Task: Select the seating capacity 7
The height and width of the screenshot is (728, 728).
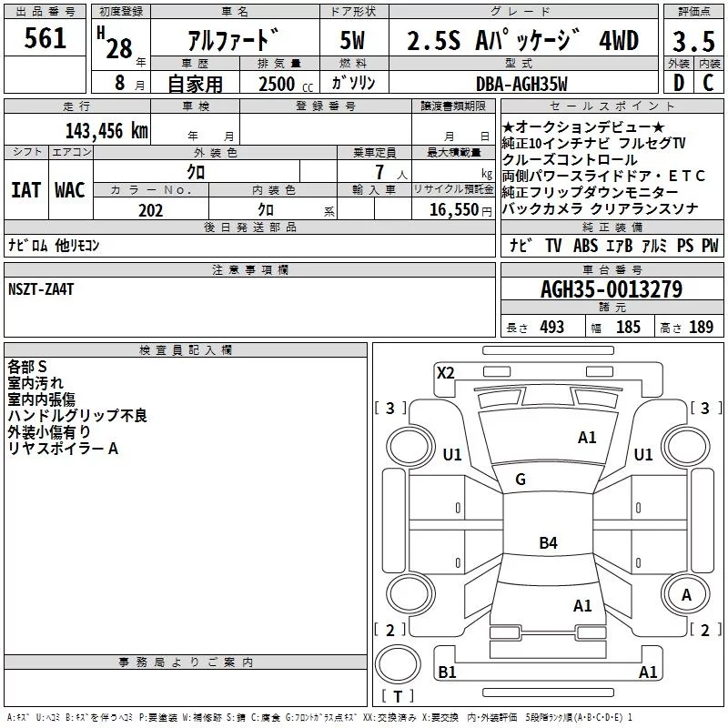Action: [379, 172]
